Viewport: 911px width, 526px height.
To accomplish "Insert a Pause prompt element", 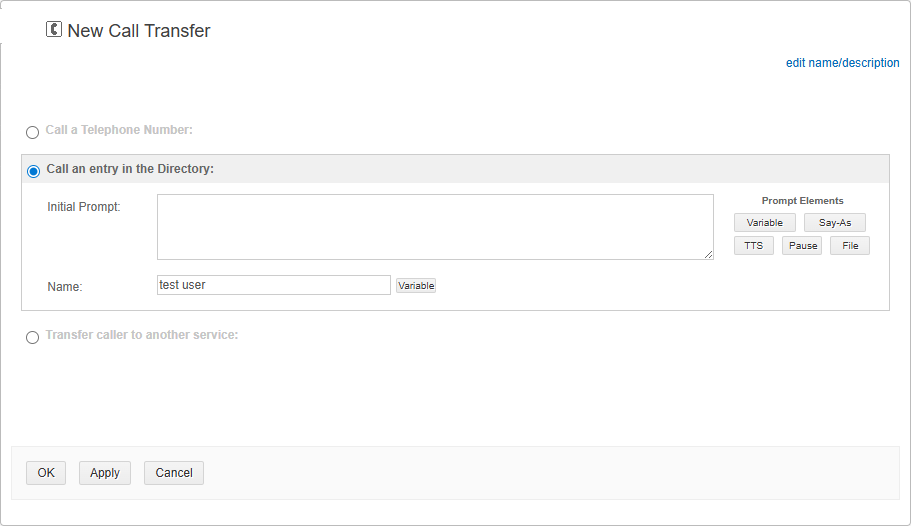I will 802,246.
